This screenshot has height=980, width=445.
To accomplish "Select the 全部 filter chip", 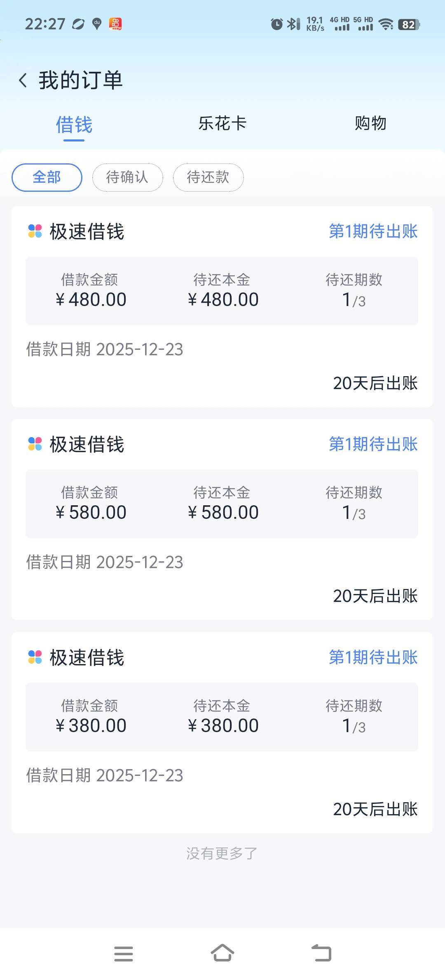I will point(47,177).
